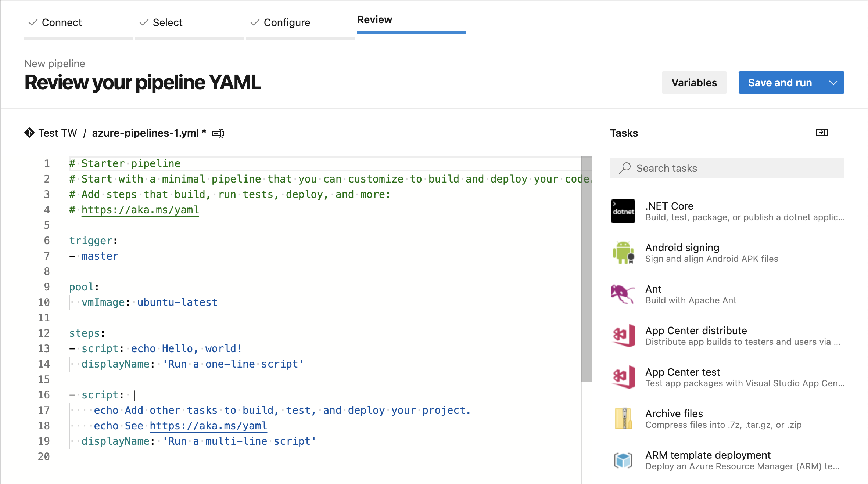Click the ARM template deployment cube icon
The width and height of the screenshot is (868, 484).
tap(623, 460)
